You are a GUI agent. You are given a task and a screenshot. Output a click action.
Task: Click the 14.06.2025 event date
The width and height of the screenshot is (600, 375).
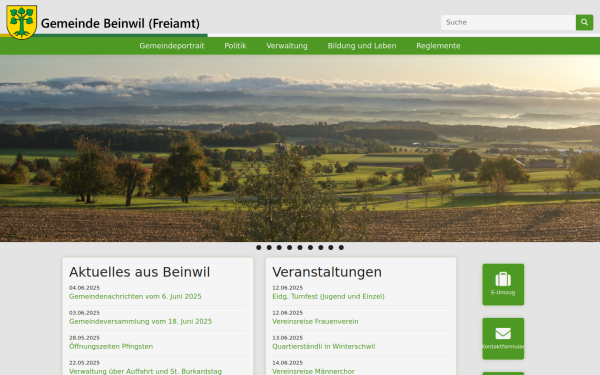point(287,363)
